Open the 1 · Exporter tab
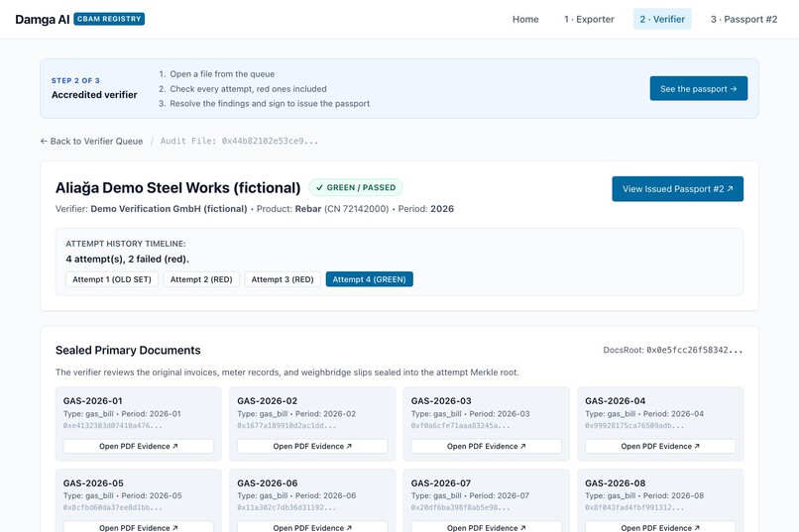799x532 pixels. pyautogui.click(x=589, y=20)
